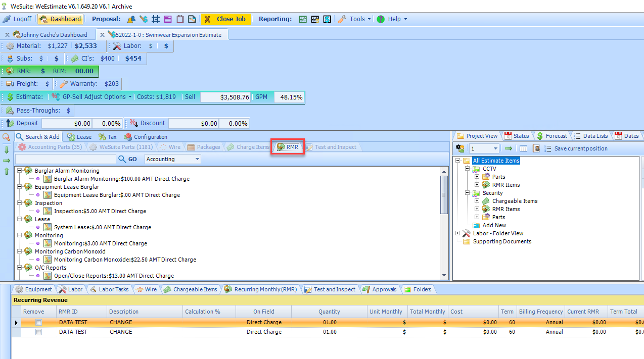Screen dimensions: 644x359
Task: Open the green chart Reporting icon
Action: [x=303, y=19]
